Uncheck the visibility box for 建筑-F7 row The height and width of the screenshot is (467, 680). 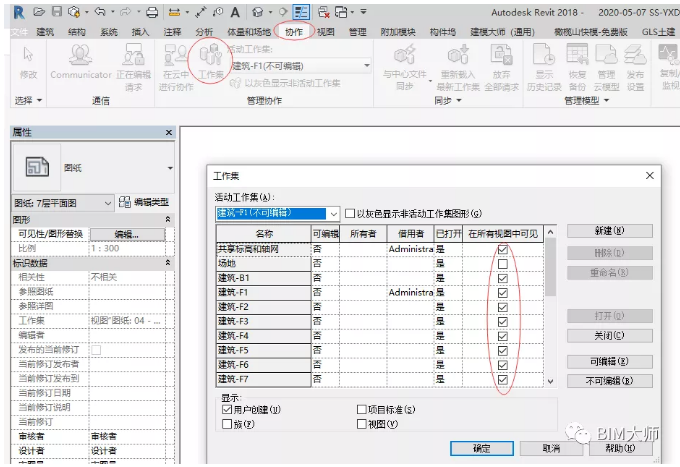(x=503, y=379)
